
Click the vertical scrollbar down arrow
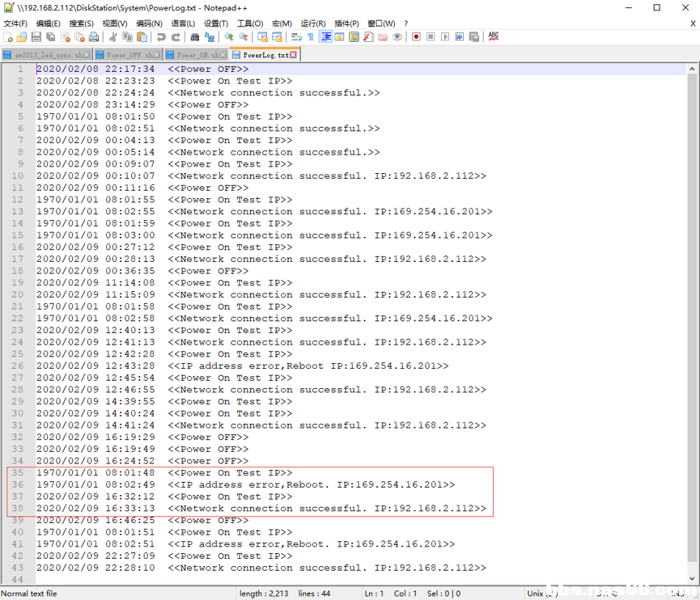(692, 579)
